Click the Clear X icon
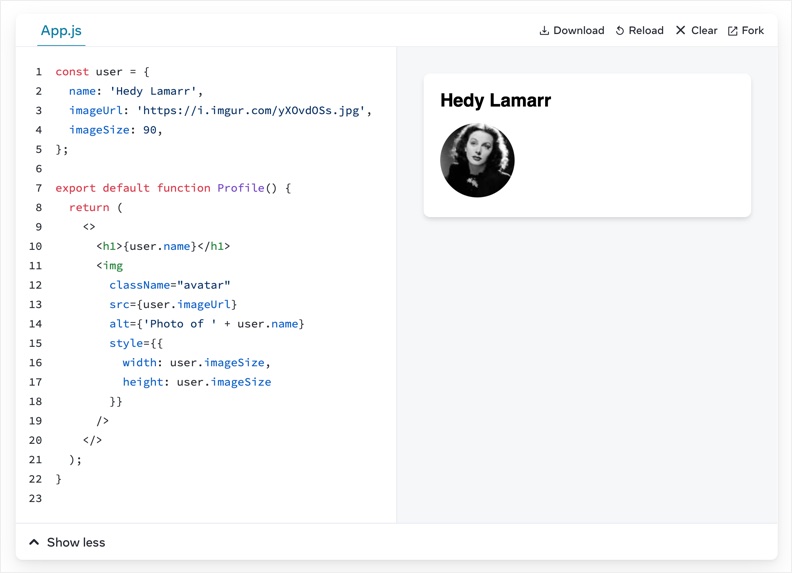 coord(680,30)
